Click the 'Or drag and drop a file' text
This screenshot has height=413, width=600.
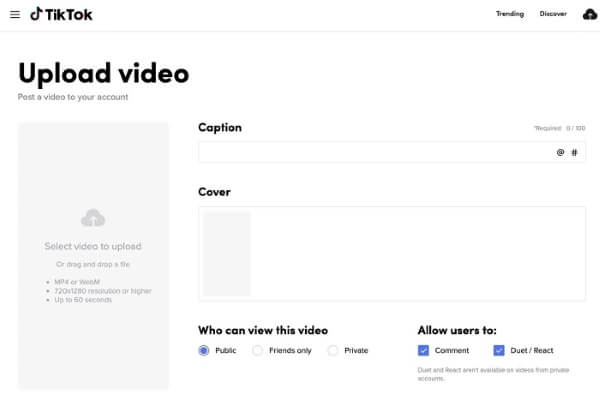(x=93, y=264)
